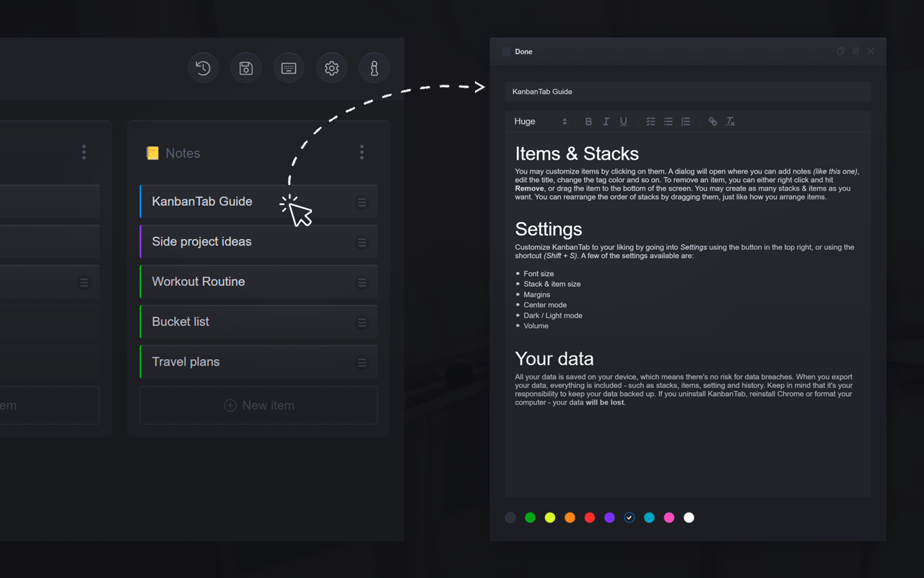Click the info icon in top bar
Viewport: 924px width, 578px height.
coord(375,69)
